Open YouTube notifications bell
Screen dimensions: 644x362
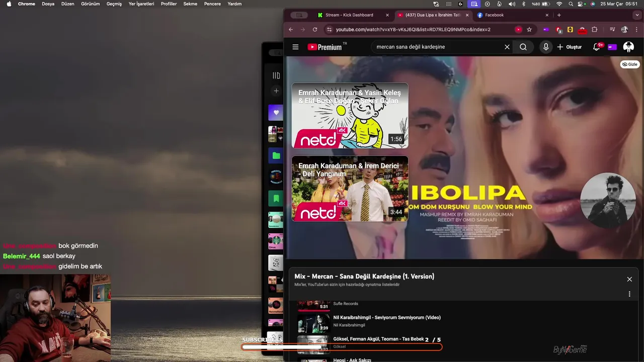coord(597,47)
